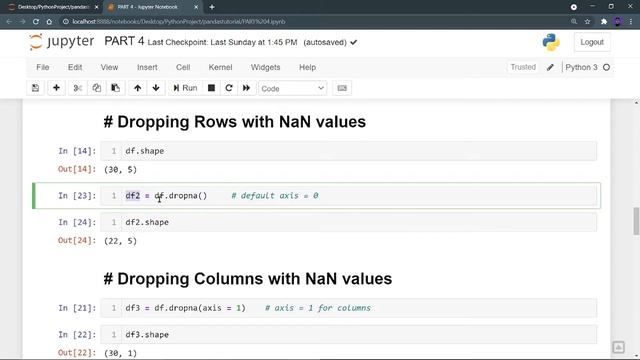Reload the current page
Viewport: 640px width, 360px height.
point(36,22)
